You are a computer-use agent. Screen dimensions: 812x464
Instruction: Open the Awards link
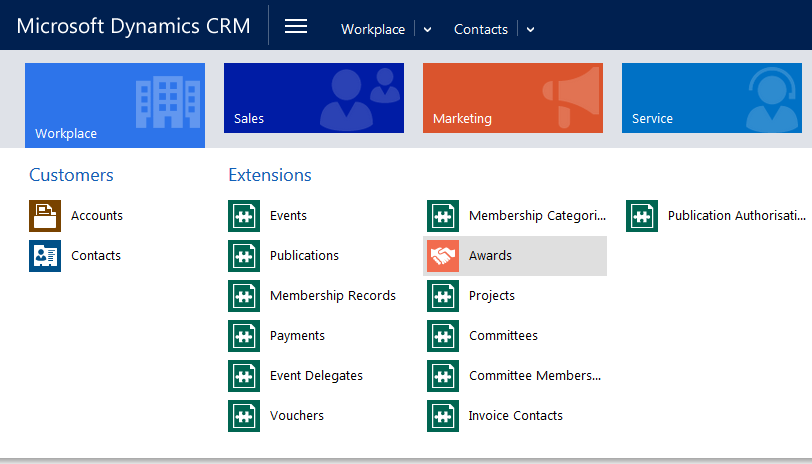pos(490,255)
